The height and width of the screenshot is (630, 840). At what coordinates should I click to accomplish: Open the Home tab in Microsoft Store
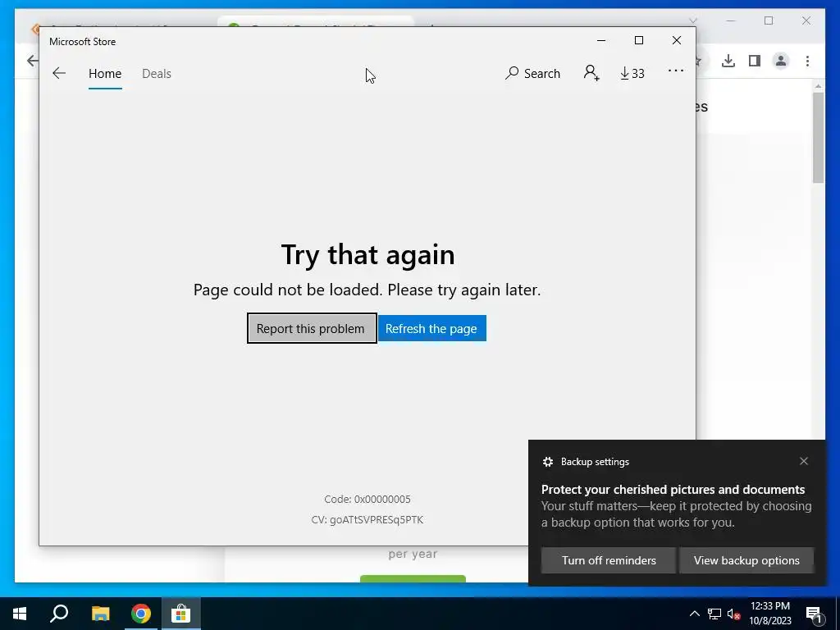[105, 73]
